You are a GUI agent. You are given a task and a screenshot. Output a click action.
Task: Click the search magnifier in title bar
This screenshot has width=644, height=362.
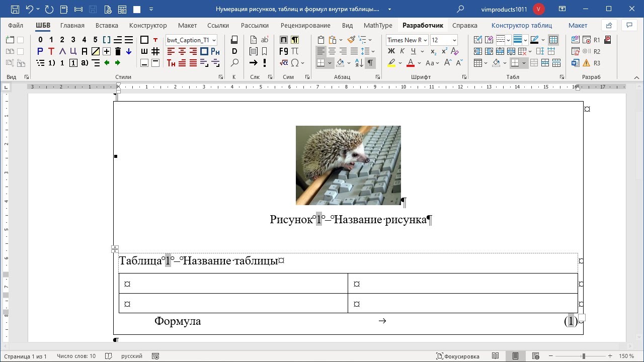pyautogui.click(x=460, y=9)
